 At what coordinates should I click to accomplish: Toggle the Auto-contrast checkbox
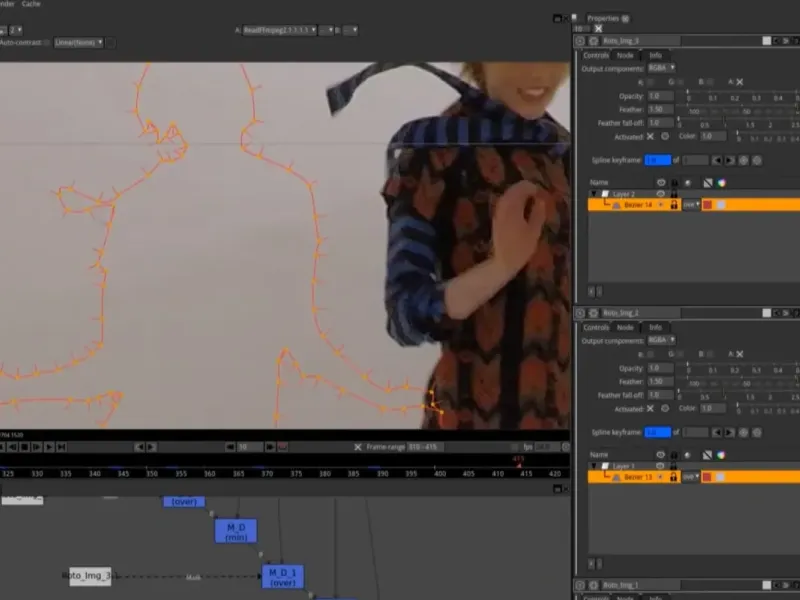(47, 42)
